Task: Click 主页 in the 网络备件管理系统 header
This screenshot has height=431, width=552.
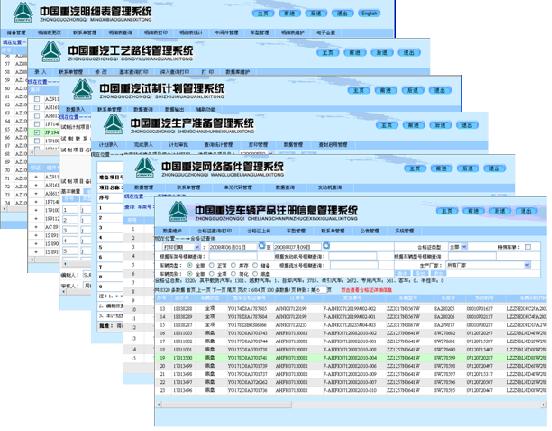Action: [415, 168]
